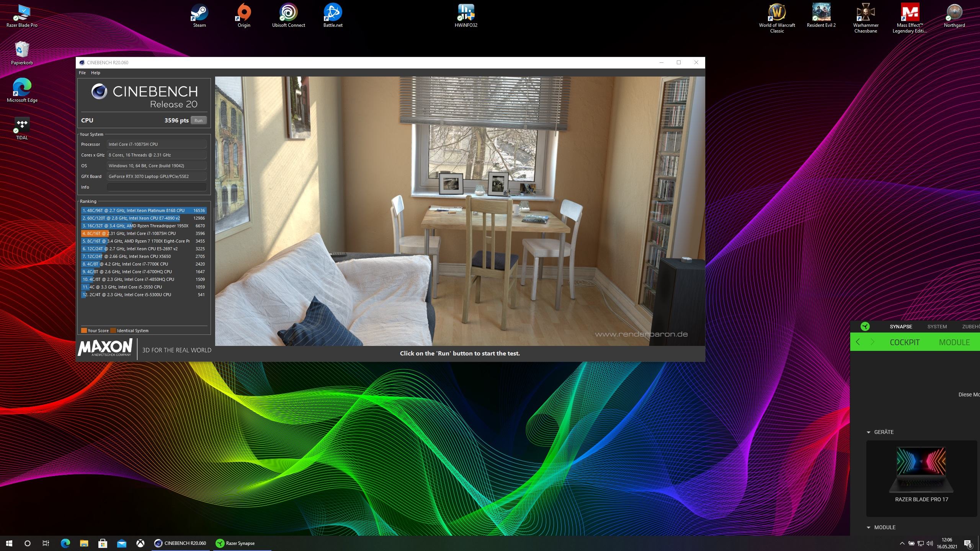Open the MODULE tab in Synapse
The height and width of the screenshot is (551, 980).
[x=954, y=342]
